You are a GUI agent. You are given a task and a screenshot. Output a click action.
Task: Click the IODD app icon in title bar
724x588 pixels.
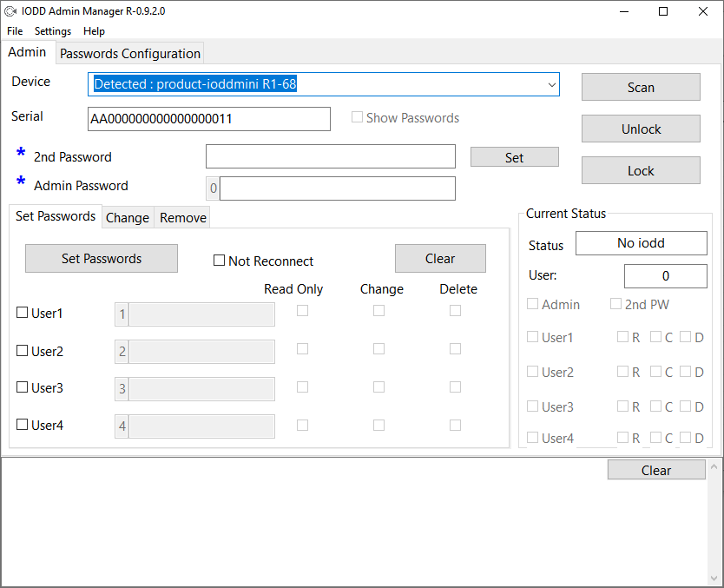click(x=10, y=11)
